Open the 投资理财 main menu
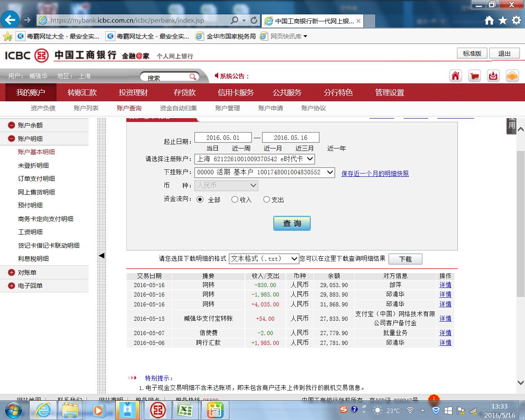The height and width of the screenshot is (420, 525). click(133, 93)
